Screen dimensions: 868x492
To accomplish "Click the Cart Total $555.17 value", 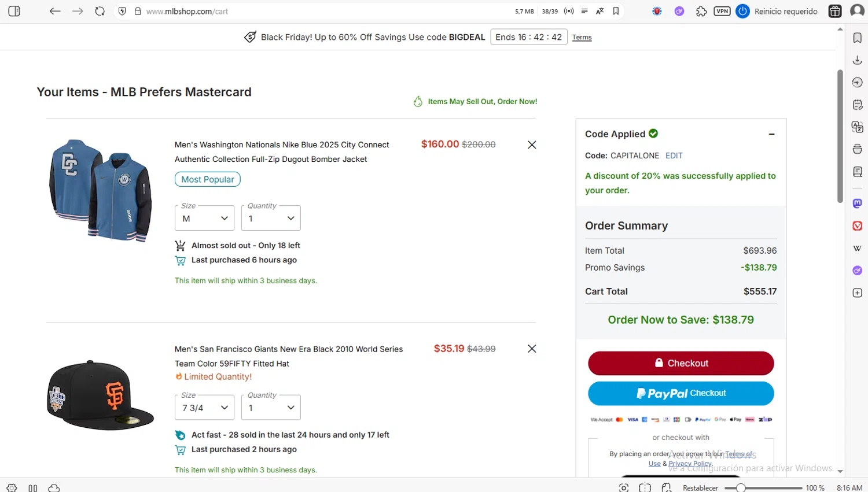I will coord(760,291).
